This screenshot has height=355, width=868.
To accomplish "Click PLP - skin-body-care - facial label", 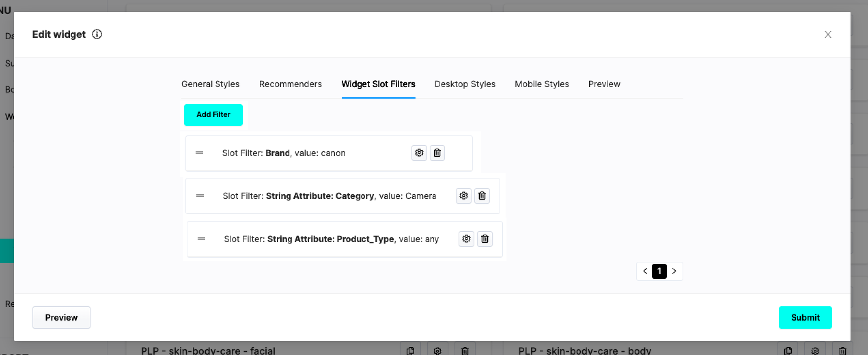I will point(208,350).
